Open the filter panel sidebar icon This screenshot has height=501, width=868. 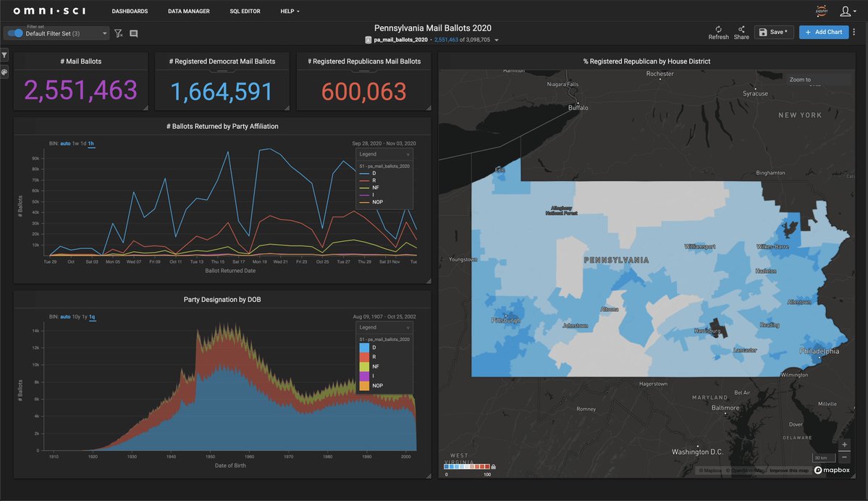coord(4,55)
